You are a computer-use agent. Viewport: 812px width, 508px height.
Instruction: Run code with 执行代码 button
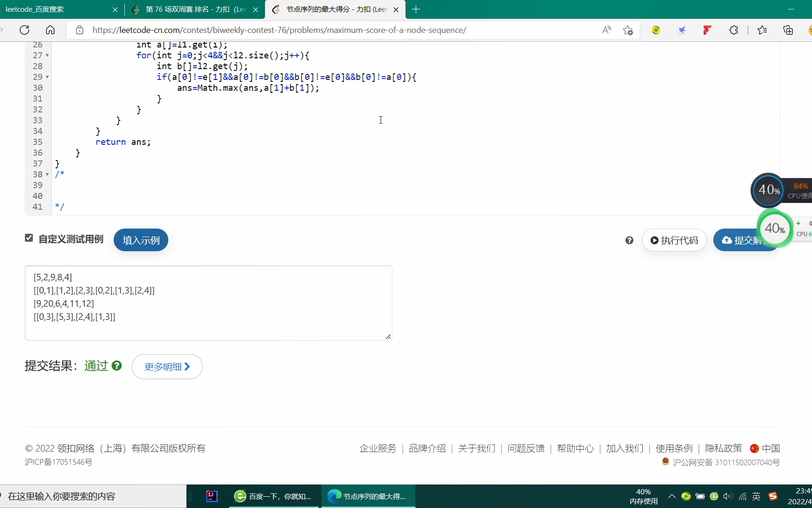pos(674,240)
